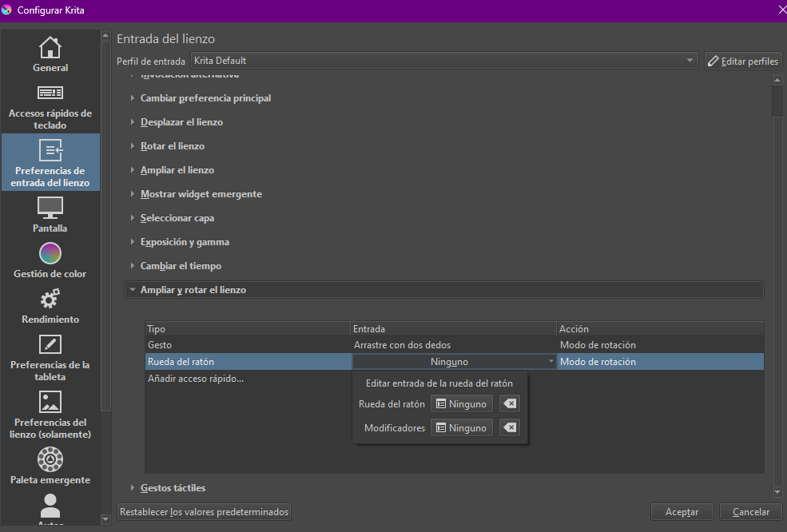Viewport: 787px width, 532px height.
Task: Select Accesos rápidos de teclado keyboard icon
Action: pyautogui.click(x=50, y=93)
